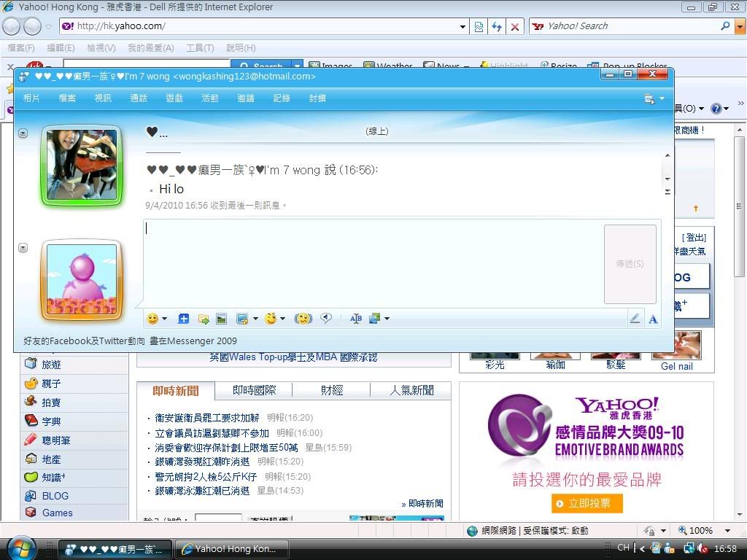Viewport: 747px width, 560px height.
Task: Click the voice clip icon
Action: point(326,319)
